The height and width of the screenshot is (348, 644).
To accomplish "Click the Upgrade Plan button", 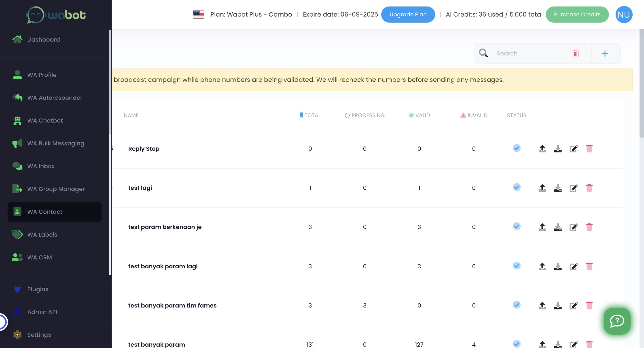I will pyautogui.click(x=408, y=15).
